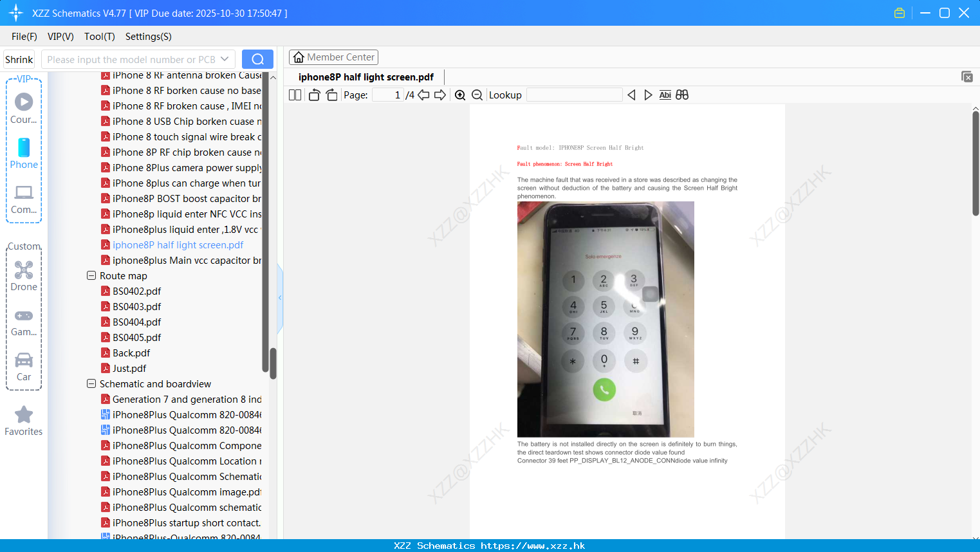
Task: Click the blue search button
Action: (x=257, y=59)
